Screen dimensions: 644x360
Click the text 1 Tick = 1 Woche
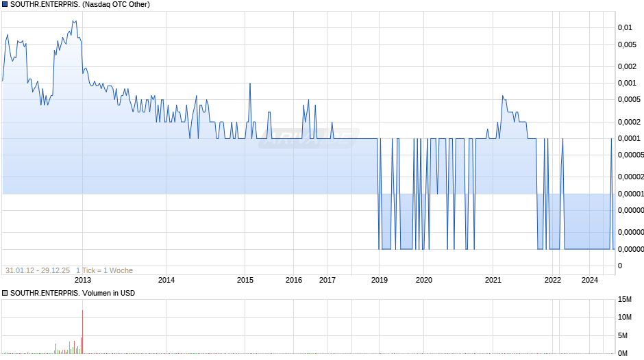coord(104,270)
